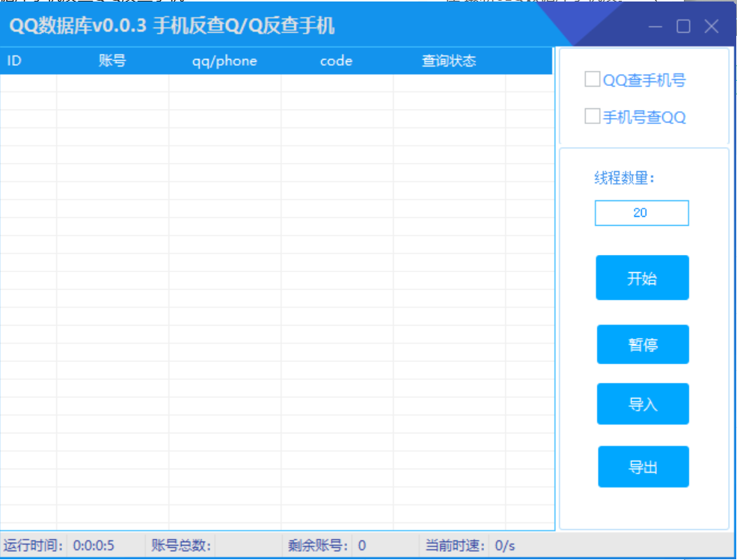Minimize the QQ数据库 window
The width and height of the screenshot is (737, 560).
point(654,26)
